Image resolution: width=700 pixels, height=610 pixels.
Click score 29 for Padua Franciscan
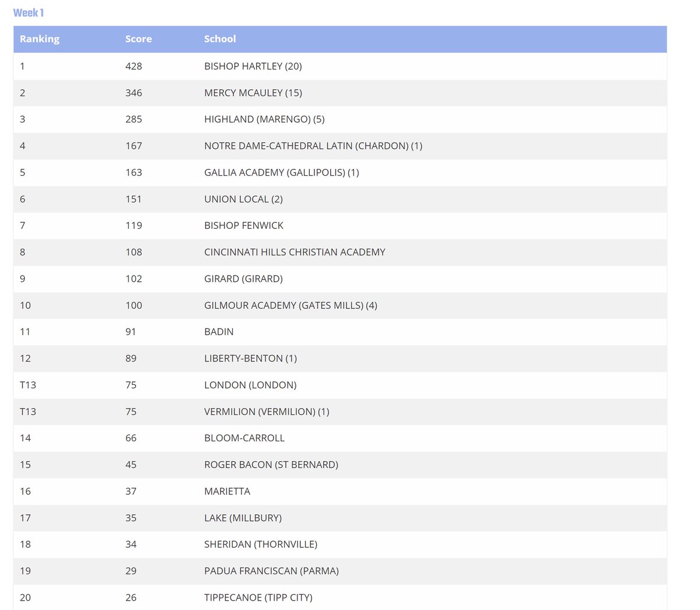[131, 571]
